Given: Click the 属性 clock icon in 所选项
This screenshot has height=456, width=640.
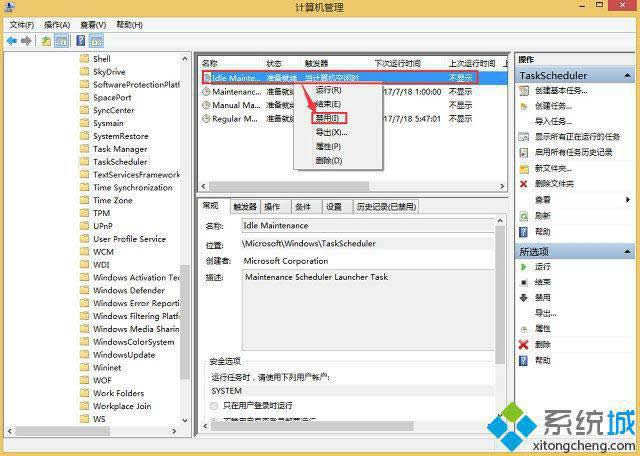Looking at the screenshot, I should click(524, 329).
